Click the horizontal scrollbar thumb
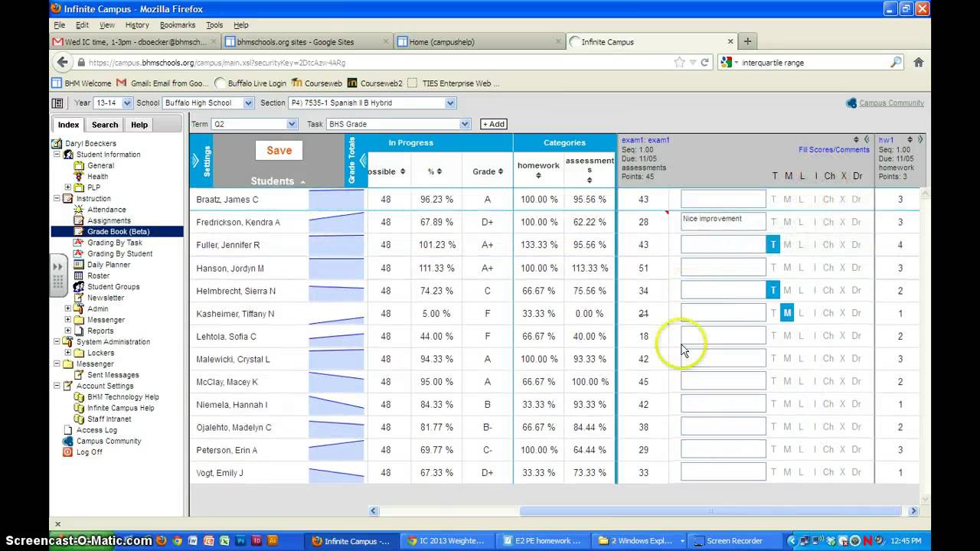This screenshot has height=551, width=980. pos(710,511)
